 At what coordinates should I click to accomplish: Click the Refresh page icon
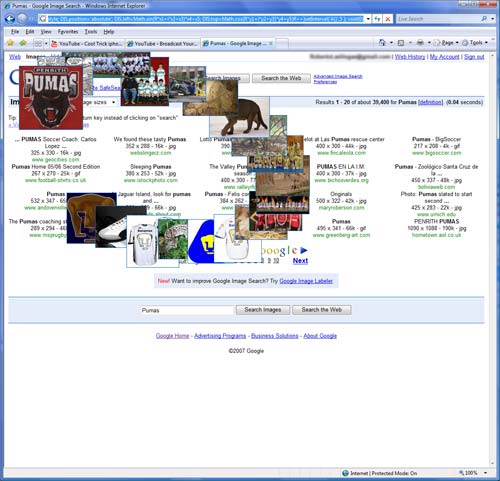[x=377, y=19]
